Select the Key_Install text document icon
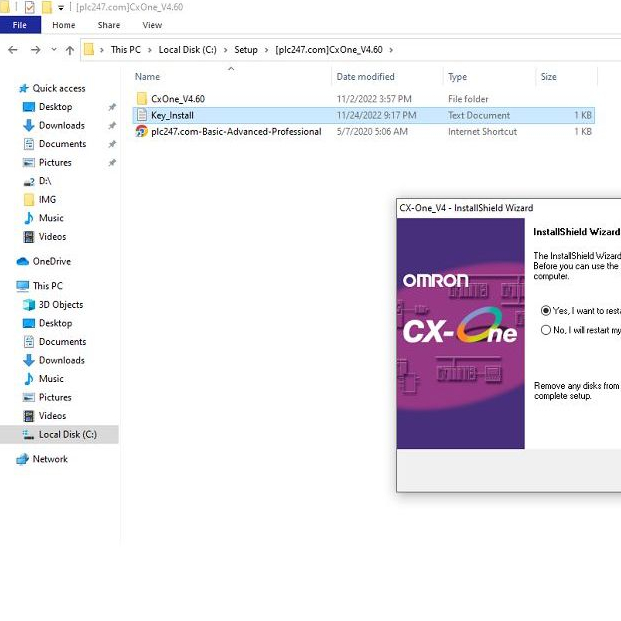 click(x=142, y=115)
